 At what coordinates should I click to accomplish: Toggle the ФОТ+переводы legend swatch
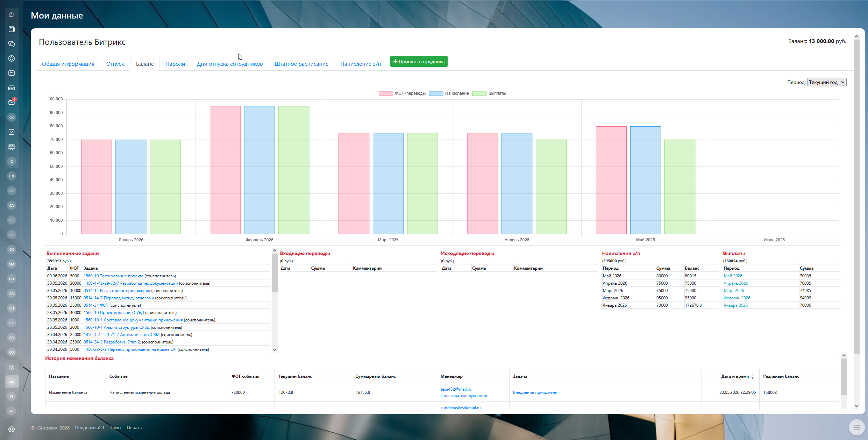[385, 93]
